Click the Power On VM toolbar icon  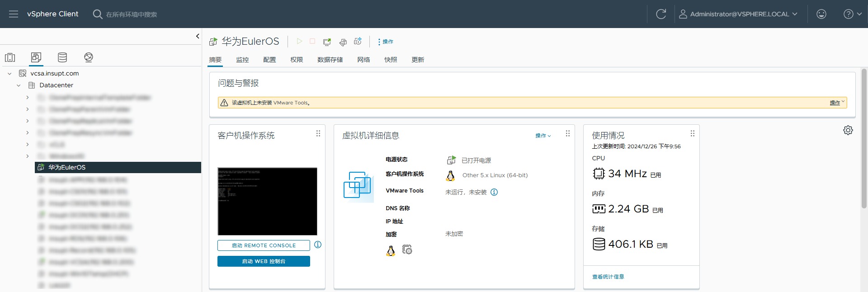click(x=299, y=42)
